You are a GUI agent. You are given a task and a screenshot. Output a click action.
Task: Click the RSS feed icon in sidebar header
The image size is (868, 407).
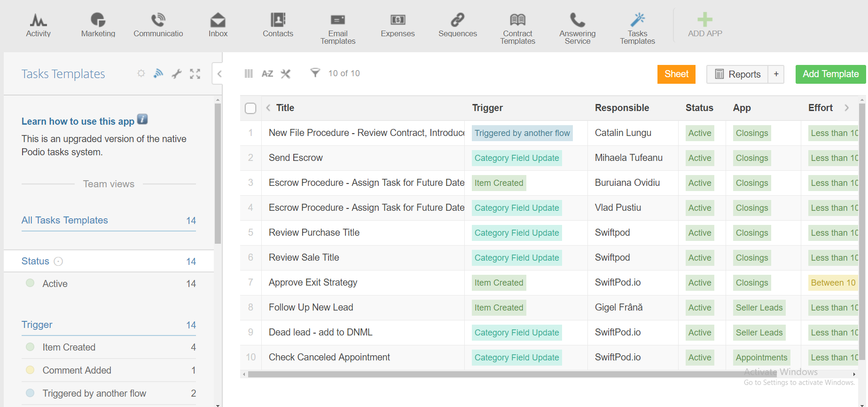pyautogui.click(x=158, y=73)
